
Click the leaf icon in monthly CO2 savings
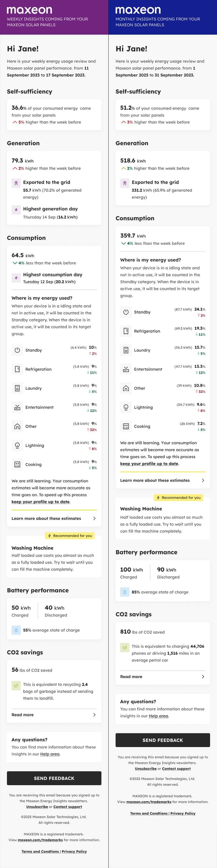click(125, 647)
